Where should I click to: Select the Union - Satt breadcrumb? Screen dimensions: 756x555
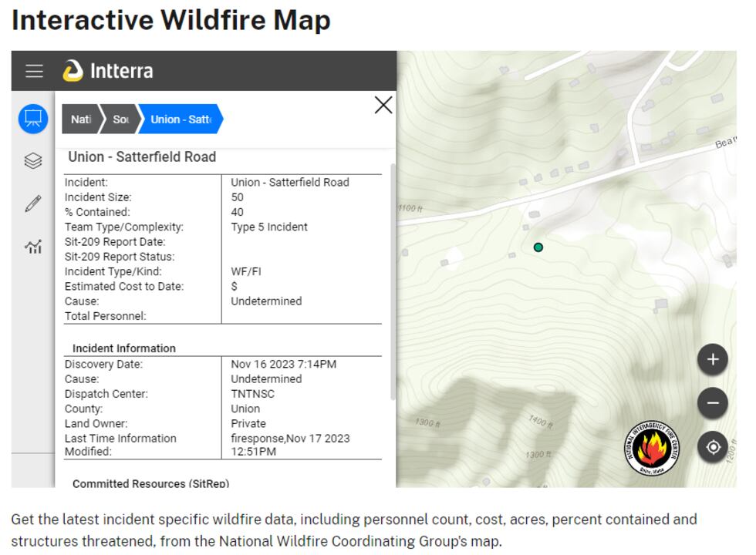(x=181, y=119)
